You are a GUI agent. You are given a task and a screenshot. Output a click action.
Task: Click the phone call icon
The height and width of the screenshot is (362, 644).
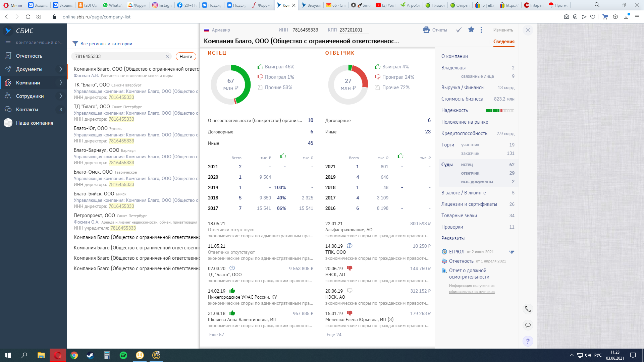click(x=528, y=309)
